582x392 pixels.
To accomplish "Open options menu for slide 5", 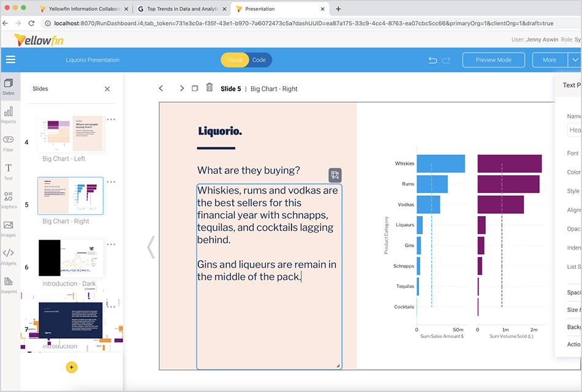I will pos(111,182).
